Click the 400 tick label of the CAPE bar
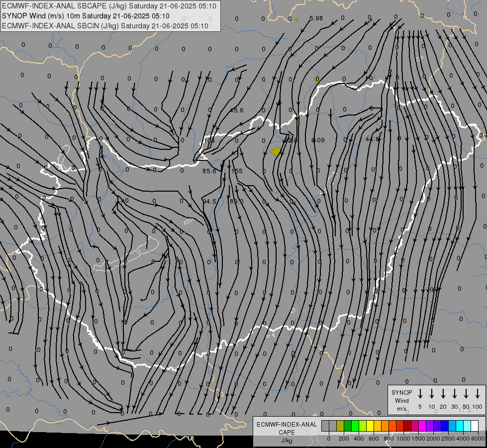The height and width of the screenshot is (448, 487). click(359, 439)
